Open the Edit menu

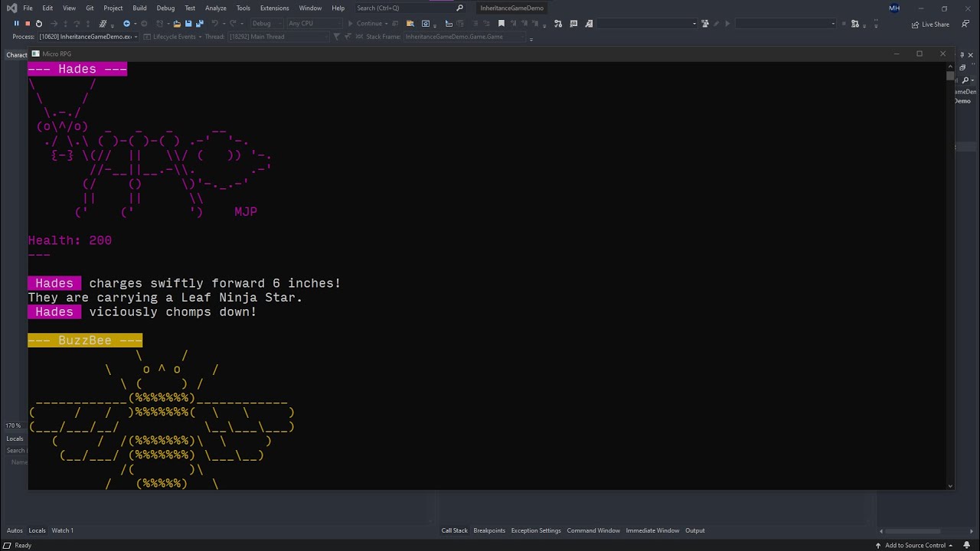point(47,8)
